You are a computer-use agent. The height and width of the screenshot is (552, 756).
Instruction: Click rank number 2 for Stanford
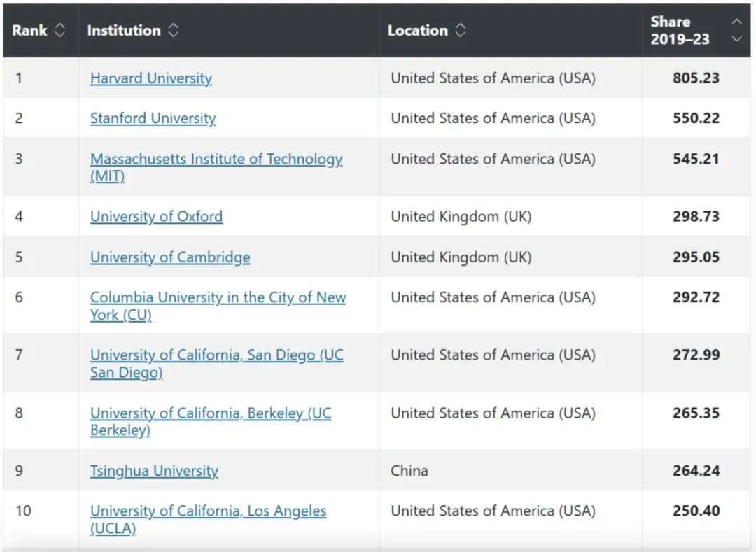pyautogui.click(x=19, y=118)
